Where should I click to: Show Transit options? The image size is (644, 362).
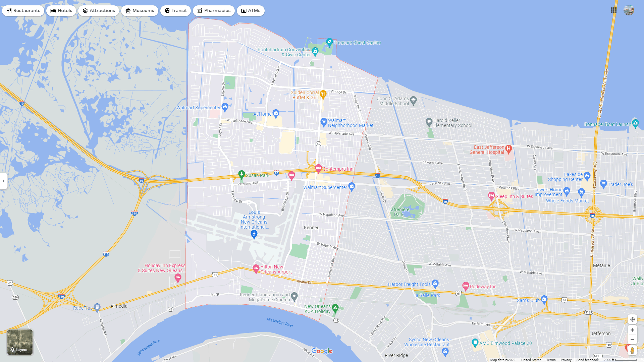175,11
